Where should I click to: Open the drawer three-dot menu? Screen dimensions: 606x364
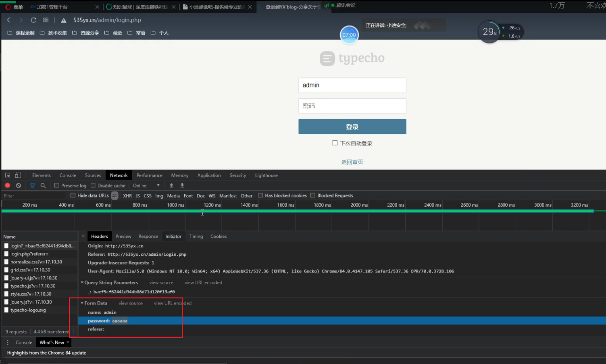tap(8, 342)
